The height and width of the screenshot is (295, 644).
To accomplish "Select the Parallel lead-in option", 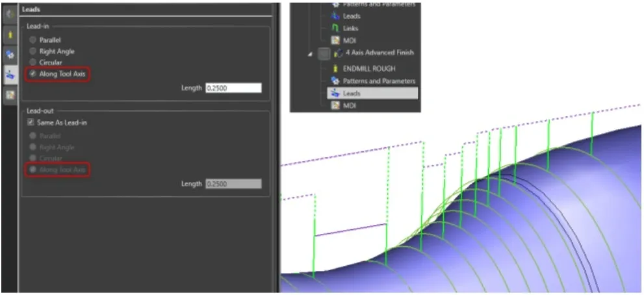I will [x=33, y=40].
